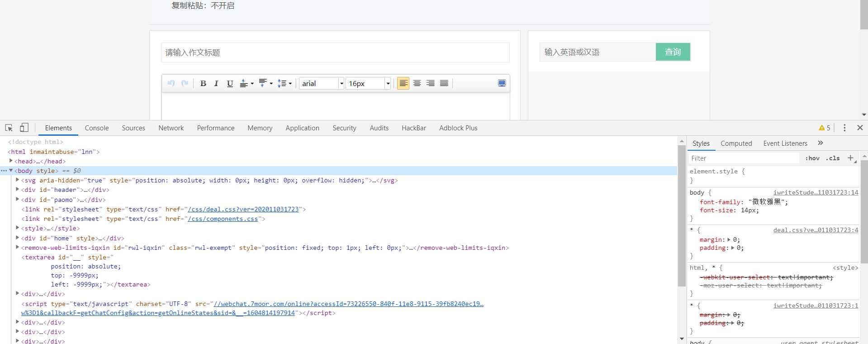Open the spacing after dropdown arrow
This screenshot has height=344, width=868.
click(271, 84)
